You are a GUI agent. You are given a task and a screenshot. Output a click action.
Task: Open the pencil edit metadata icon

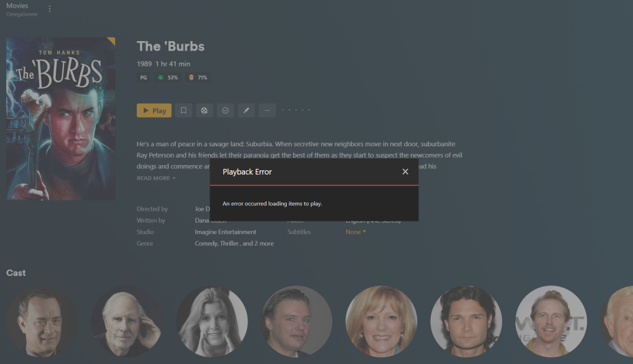point(246,111)
